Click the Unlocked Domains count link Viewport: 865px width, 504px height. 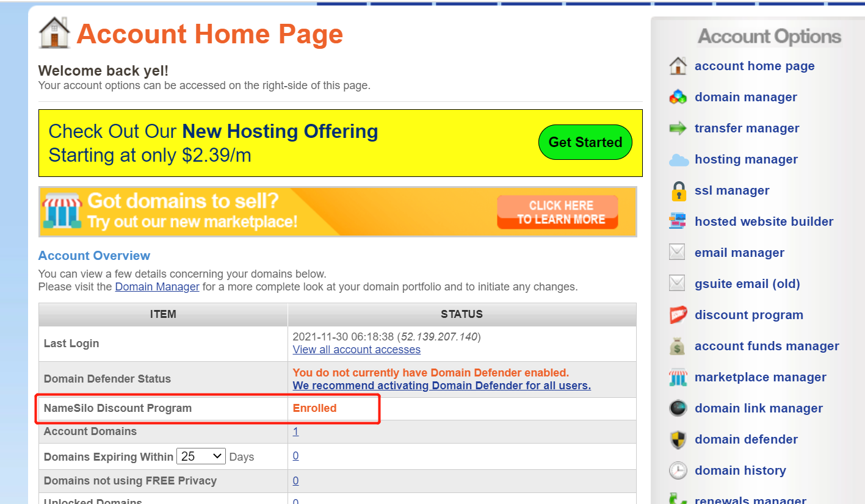pyautogui.click(x=295, y=501)
